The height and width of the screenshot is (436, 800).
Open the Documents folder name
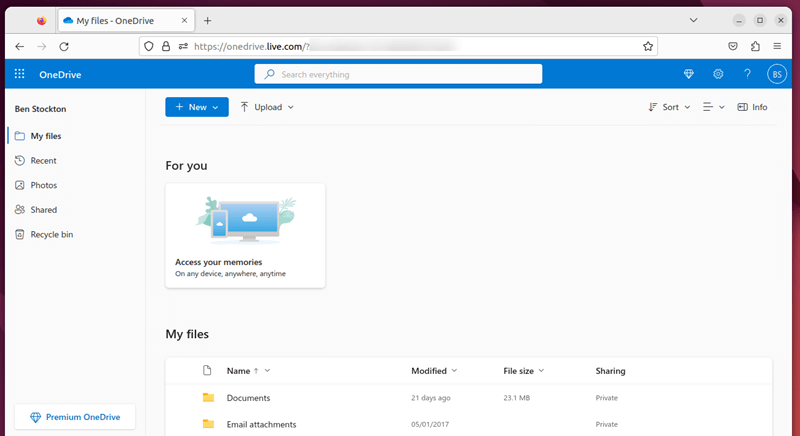point(248,398)
